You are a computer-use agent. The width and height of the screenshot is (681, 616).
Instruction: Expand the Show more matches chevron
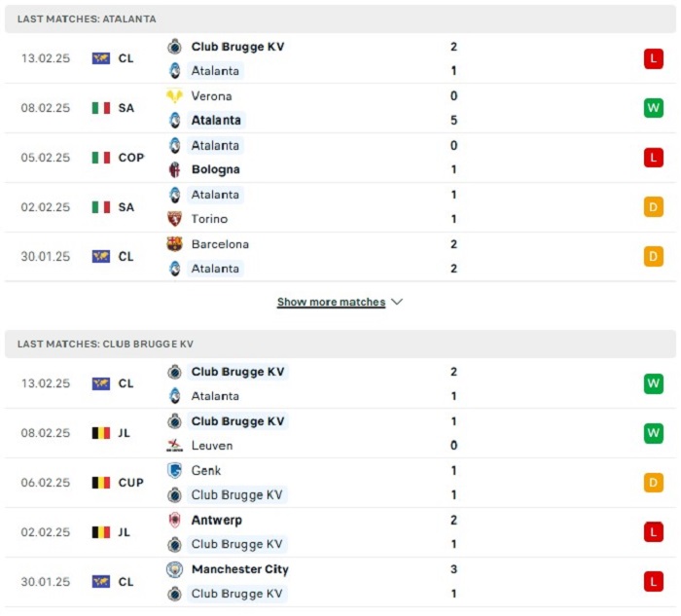coord(397,302)
